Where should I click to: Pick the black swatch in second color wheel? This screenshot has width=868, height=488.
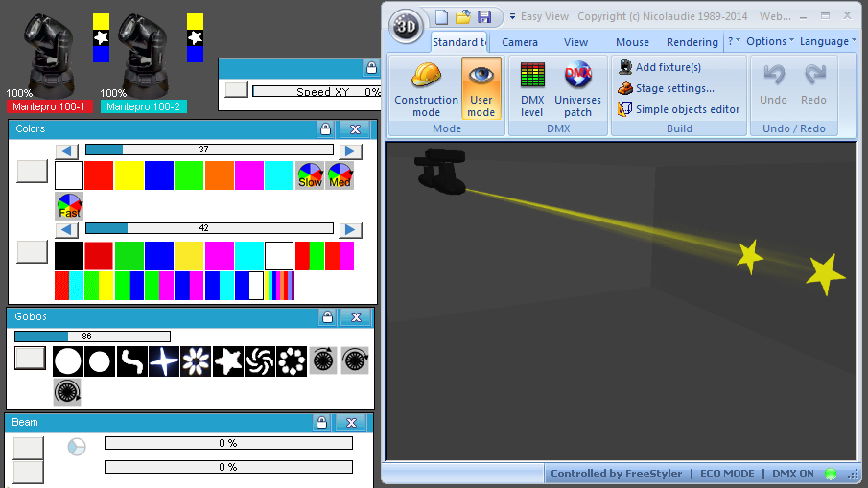tap(69, 256)
